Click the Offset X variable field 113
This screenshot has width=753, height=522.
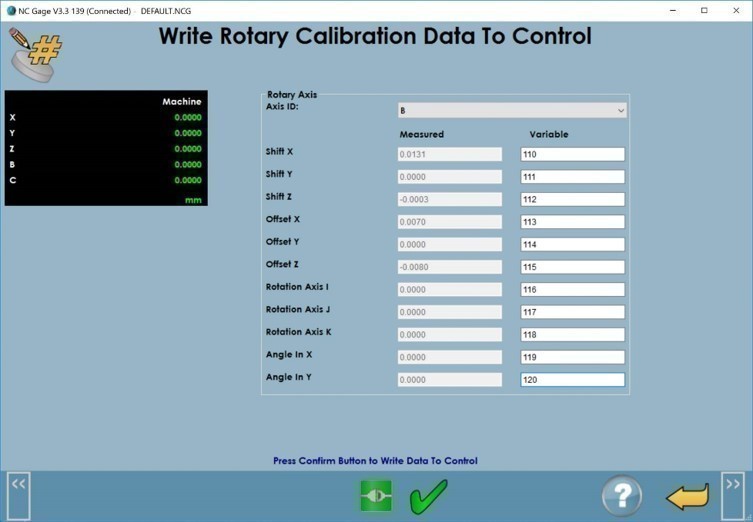click(572, 222)
